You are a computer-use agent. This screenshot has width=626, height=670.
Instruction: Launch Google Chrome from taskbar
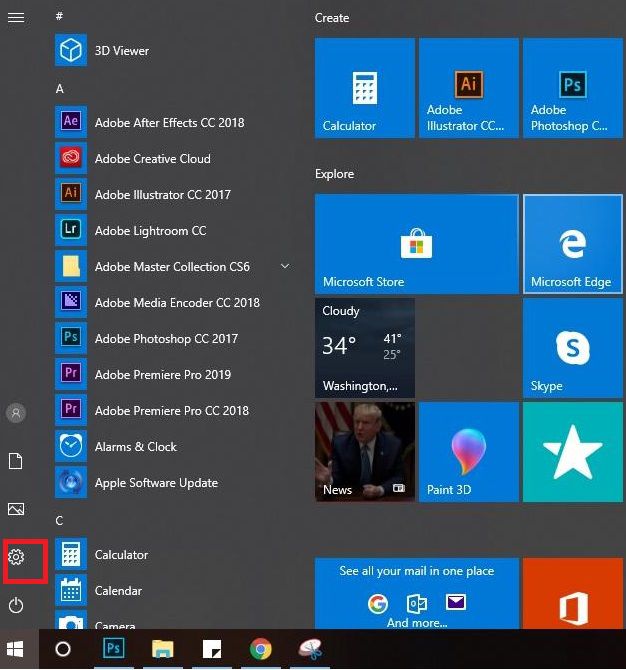(261, 649)
